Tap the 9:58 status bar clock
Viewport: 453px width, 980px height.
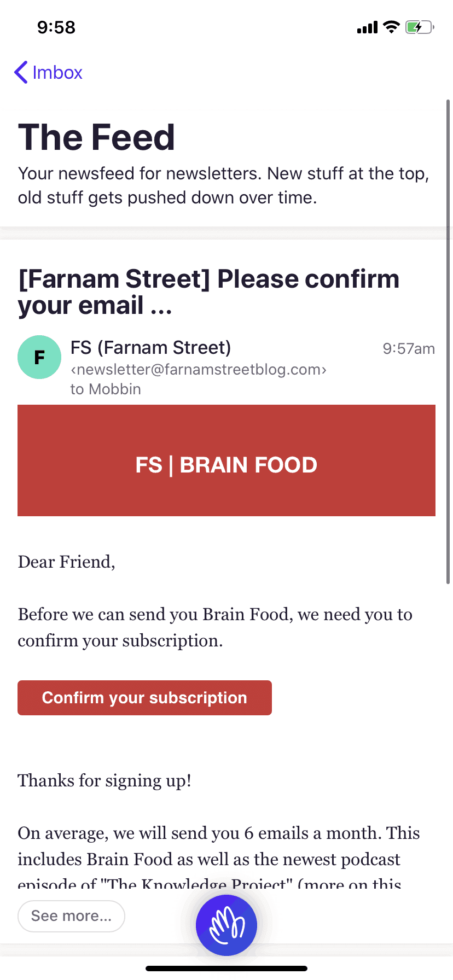tap(56, 27)
